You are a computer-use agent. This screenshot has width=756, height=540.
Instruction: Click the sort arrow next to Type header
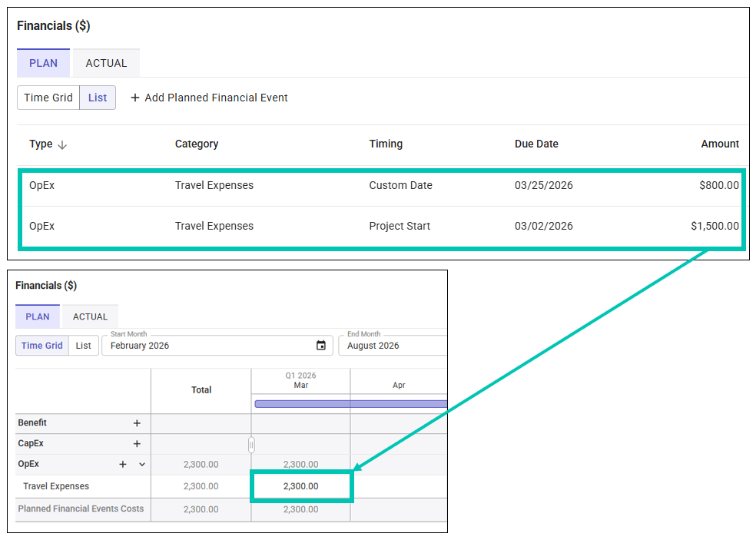63,144
